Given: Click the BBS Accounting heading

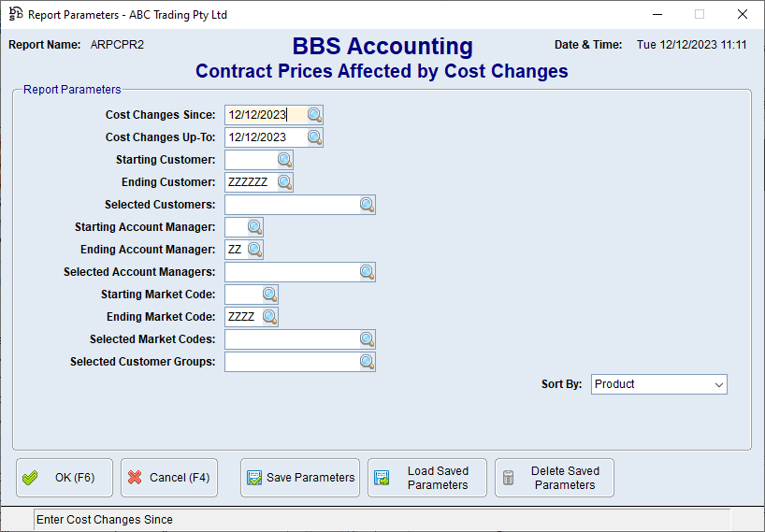Looking at the screenshot, I should pyautogui.click(x=382, y=47).
